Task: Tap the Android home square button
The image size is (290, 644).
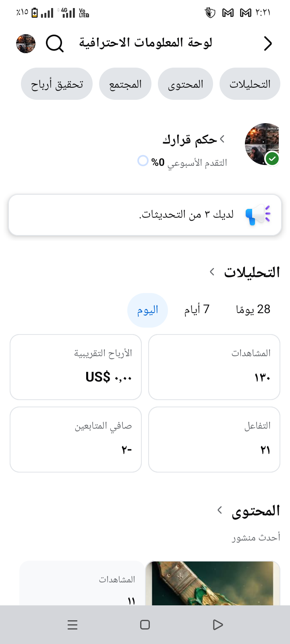Action: (x=145, y=625)
